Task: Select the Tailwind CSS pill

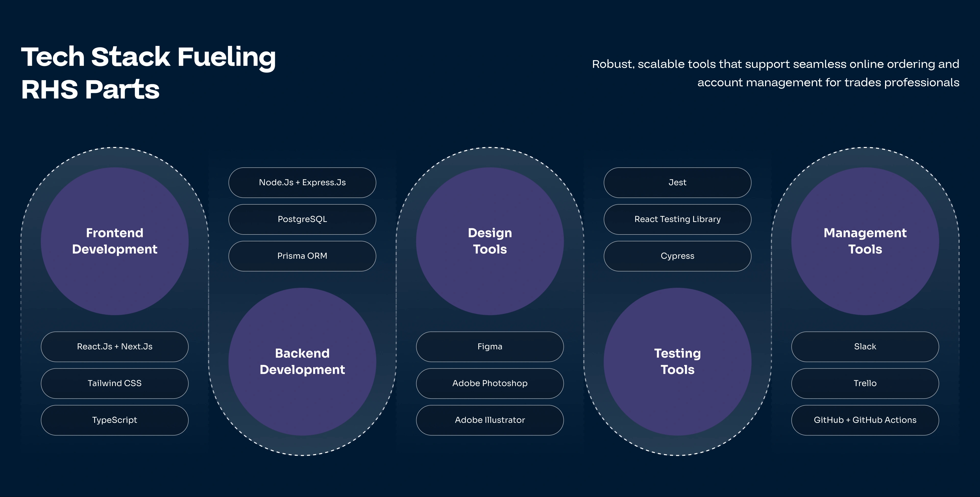Action: tap(115, 383)
